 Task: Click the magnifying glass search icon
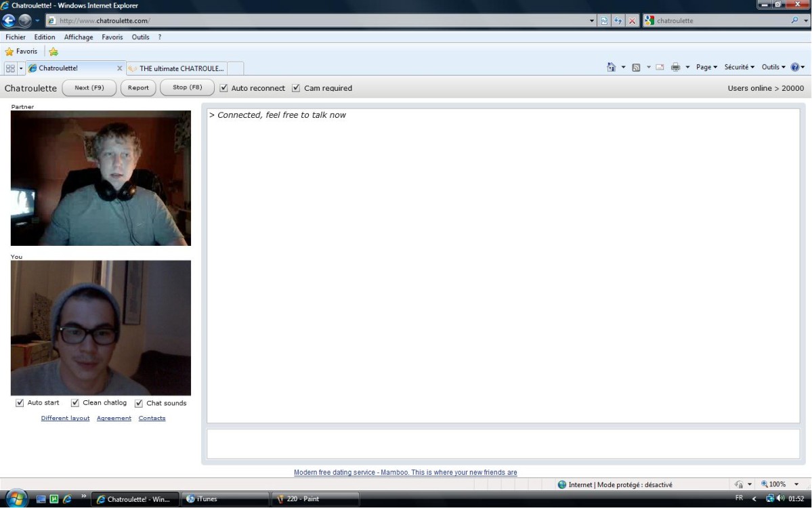pos(795,21)
